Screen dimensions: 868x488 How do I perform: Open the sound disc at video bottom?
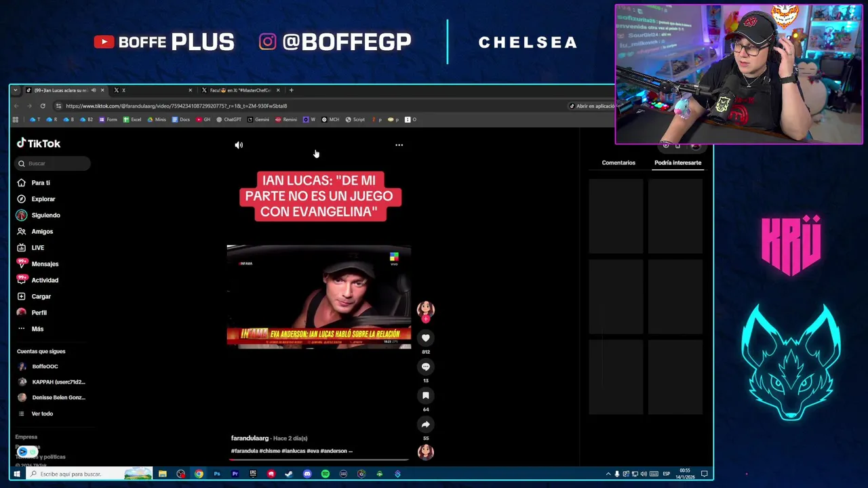(426, 452)
